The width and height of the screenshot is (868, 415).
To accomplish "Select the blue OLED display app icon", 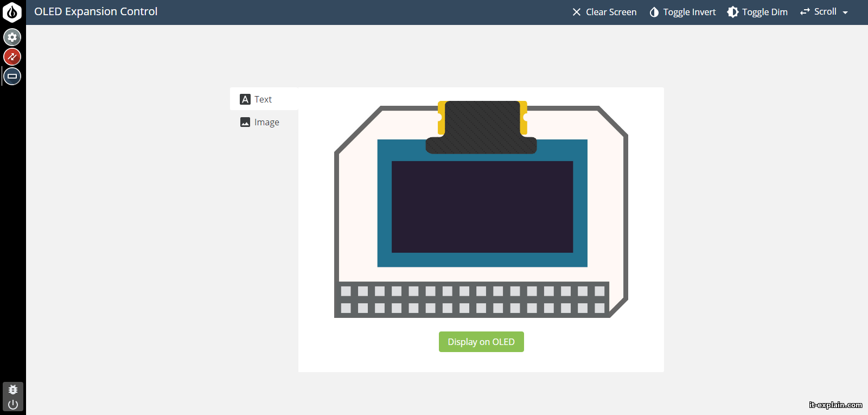I will tap(12, 76).
